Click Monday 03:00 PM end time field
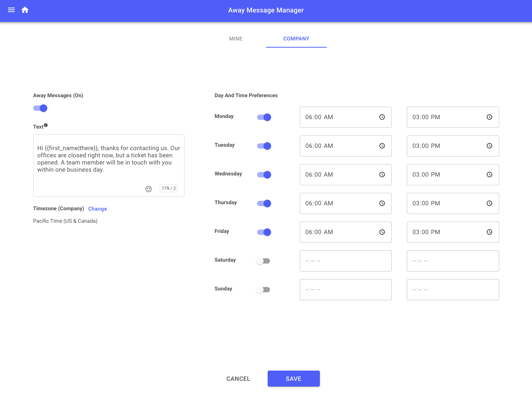The image size is (532, 405). 453,117
